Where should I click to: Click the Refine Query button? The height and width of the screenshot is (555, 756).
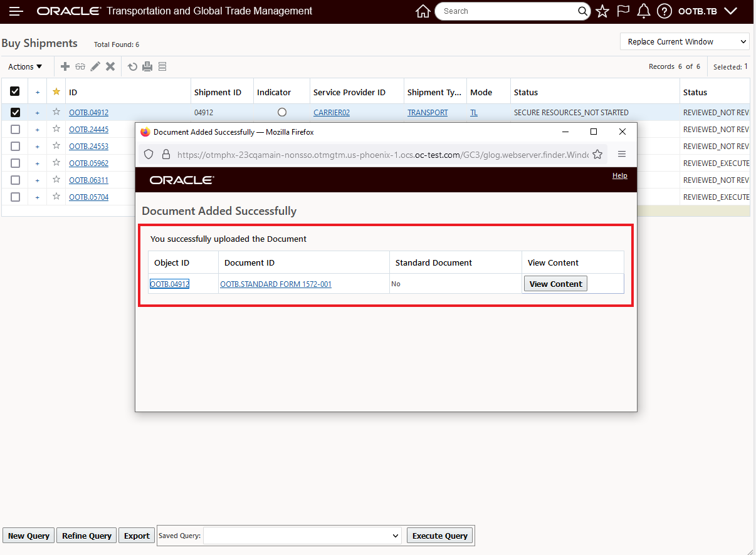tap(87, 536)
